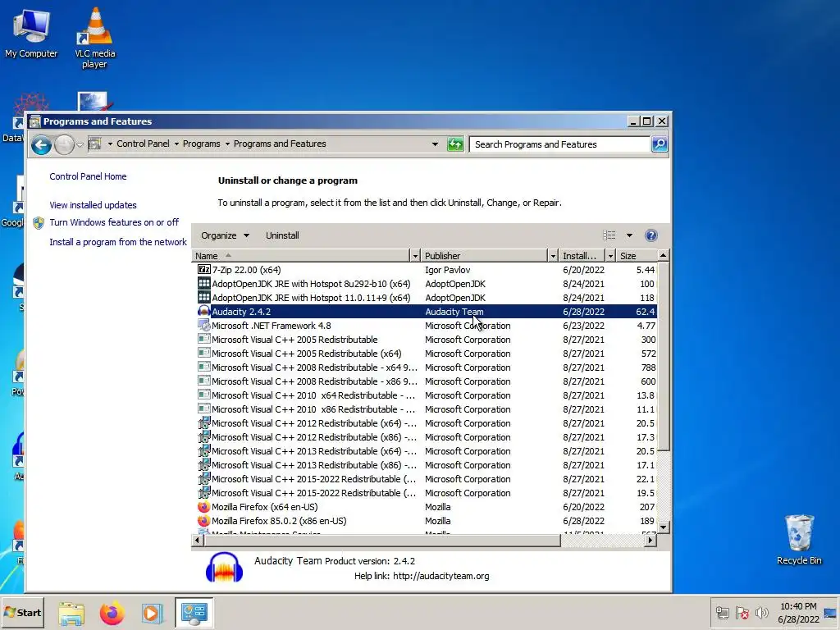Click the green Refresh button by address bar
840x630 pixels.
coord(454,144)
